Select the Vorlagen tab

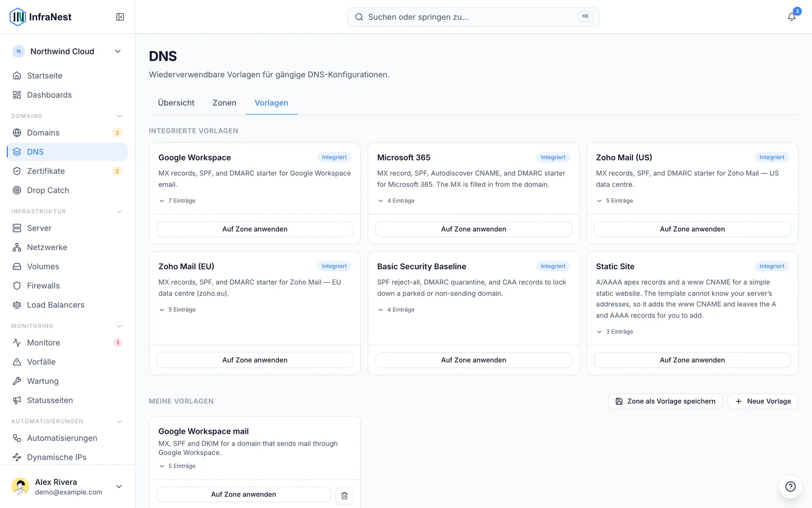[x=271, y=103]
